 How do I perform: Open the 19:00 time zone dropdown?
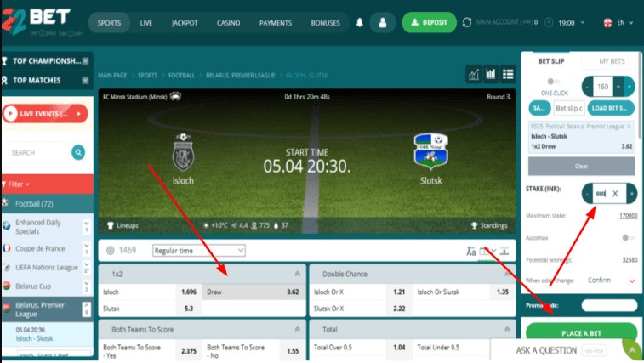pyautogui.click(x=571, y=23)
